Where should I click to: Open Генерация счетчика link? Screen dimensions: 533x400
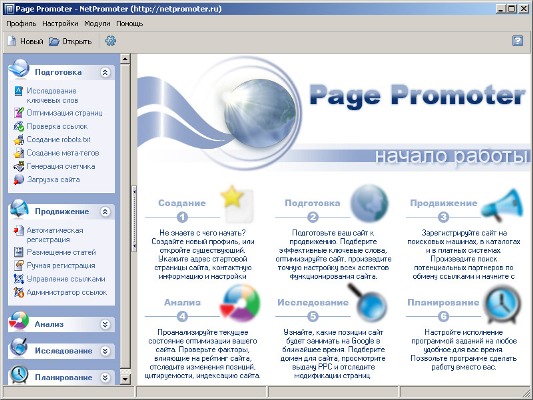(x=61, y=167)
